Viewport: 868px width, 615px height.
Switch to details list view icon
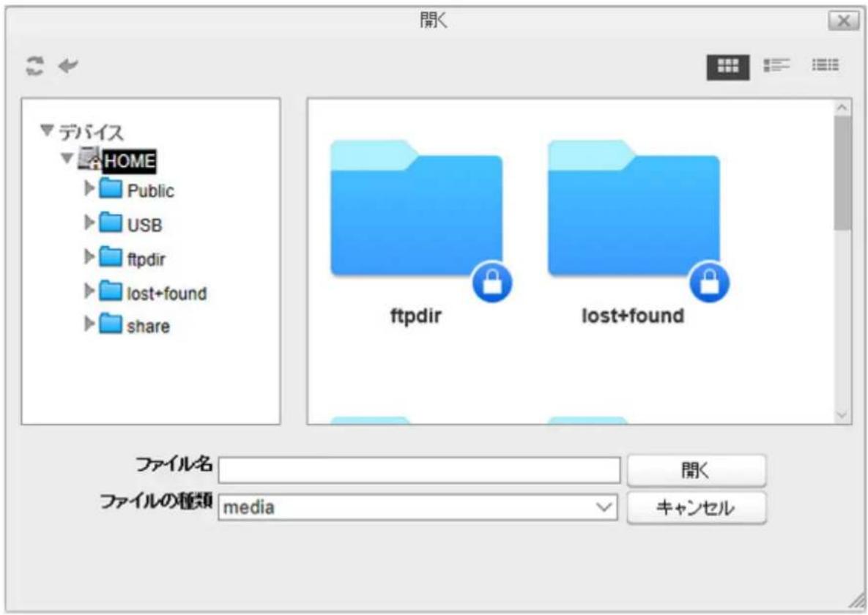coord(776,66)
